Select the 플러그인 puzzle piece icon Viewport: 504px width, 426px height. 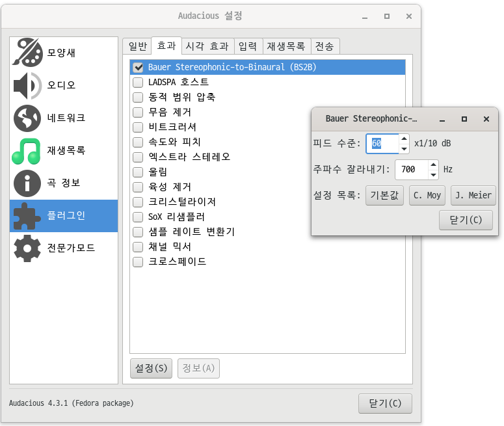[x=27, y=216]
